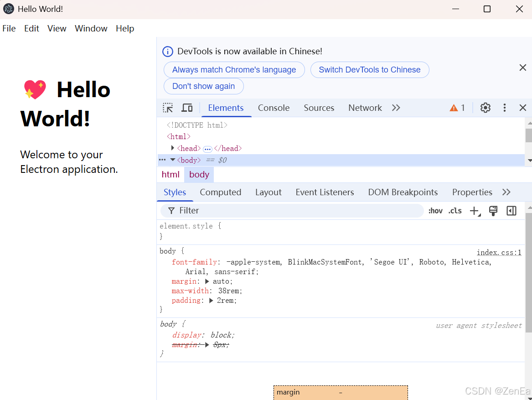Open DevTools settings gear
Image resolution: width=532 pixels, height=400 pixels.
(485, 108)
